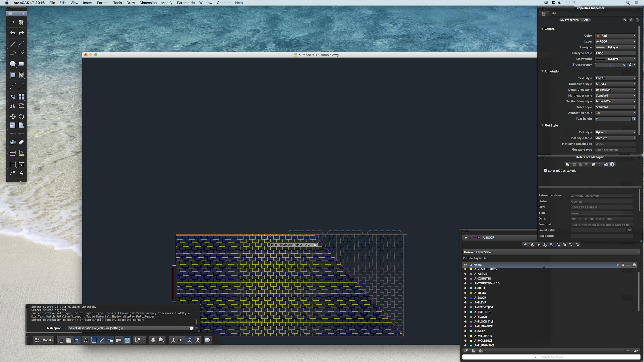Collapse the General section
This screenshot has width=644, height=362.
(x=542, y=29)
